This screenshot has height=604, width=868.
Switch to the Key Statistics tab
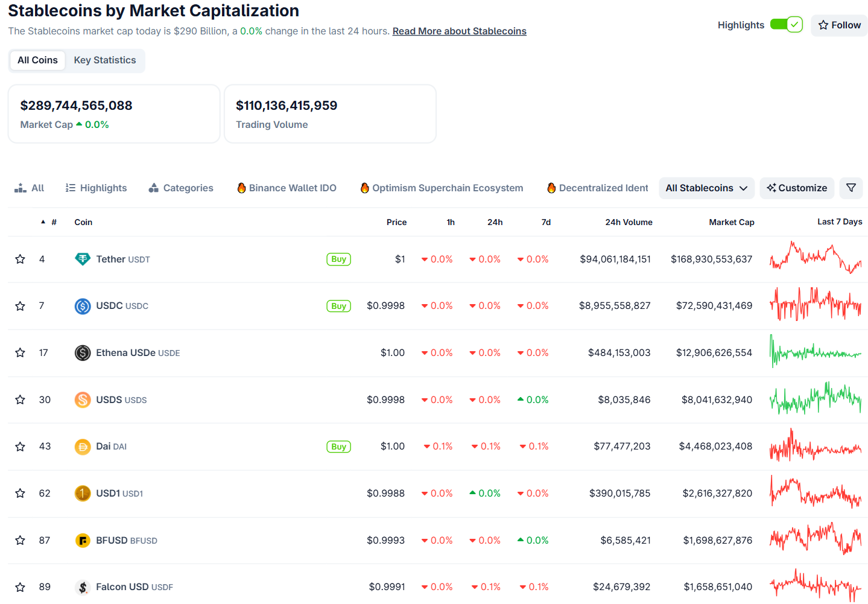click(104, 60)
